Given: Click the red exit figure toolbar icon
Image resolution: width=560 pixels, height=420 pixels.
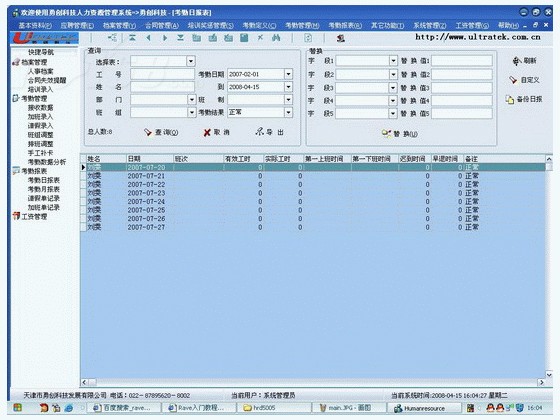Looking at the screenshot, I should [x=340, y=38].
